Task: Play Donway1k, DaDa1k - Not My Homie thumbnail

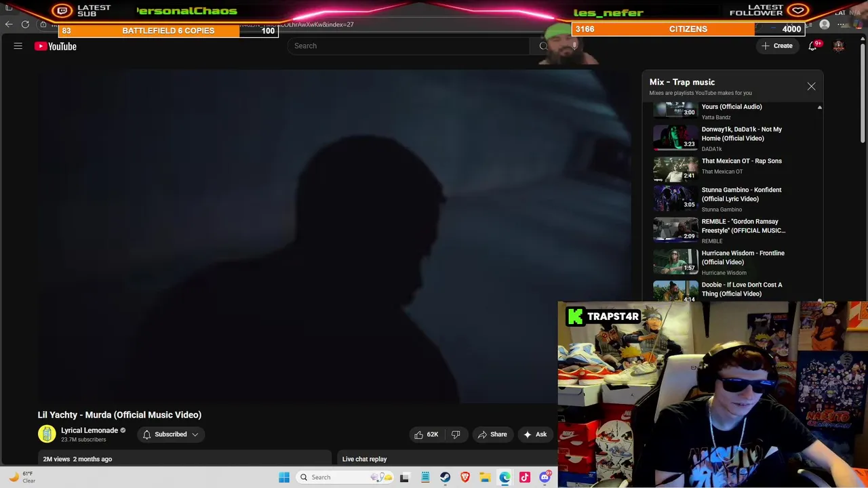Action: coord(675,138)
